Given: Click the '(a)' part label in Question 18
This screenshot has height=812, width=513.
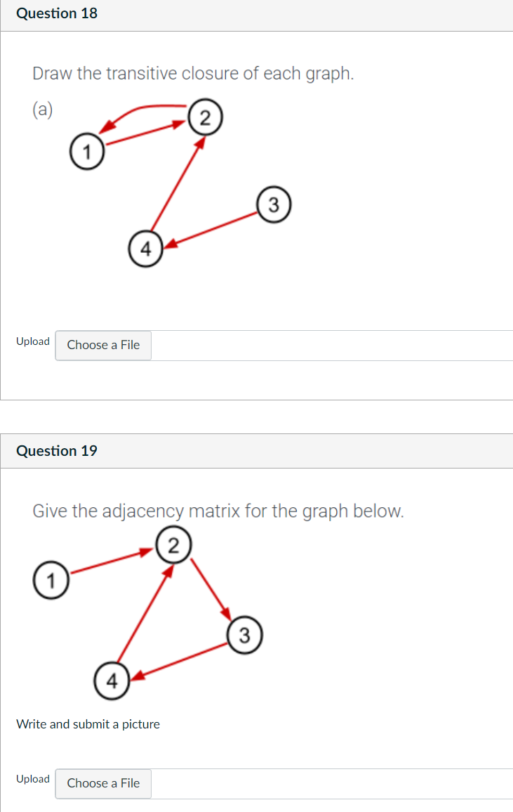Looking at the screenshot, I should pyautogui.click(x=42, y=110).
